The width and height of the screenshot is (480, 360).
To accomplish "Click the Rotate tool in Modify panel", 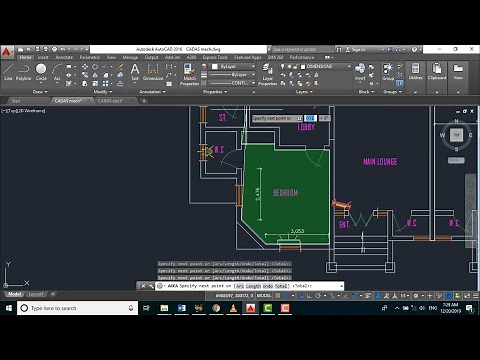I will (95, 67).
